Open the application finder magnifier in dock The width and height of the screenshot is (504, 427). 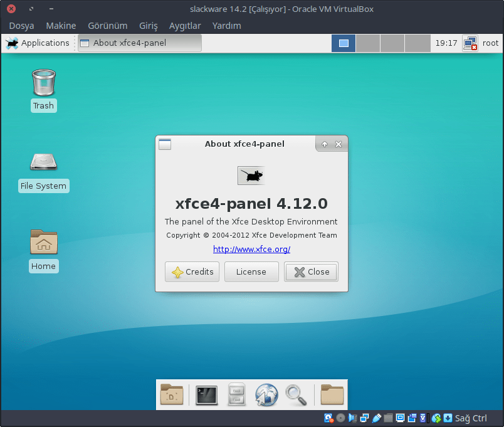pyautogui.click(x=296, y=395)
